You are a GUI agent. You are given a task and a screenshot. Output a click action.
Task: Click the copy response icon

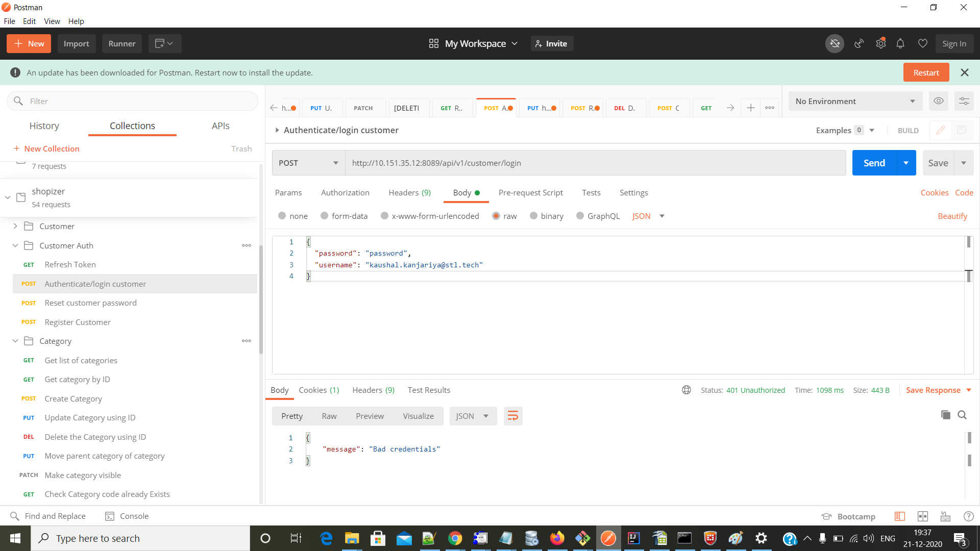[946, 415]
